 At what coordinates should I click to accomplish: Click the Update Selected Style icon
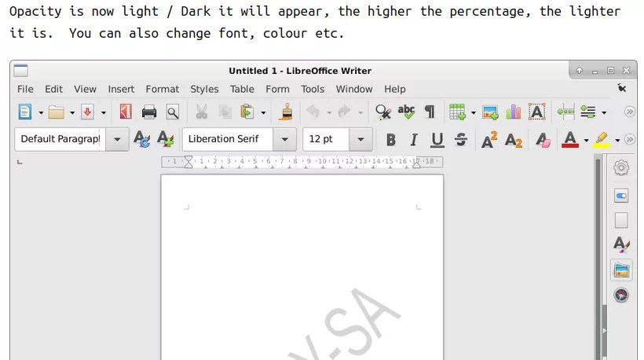(x=142, y=139)
